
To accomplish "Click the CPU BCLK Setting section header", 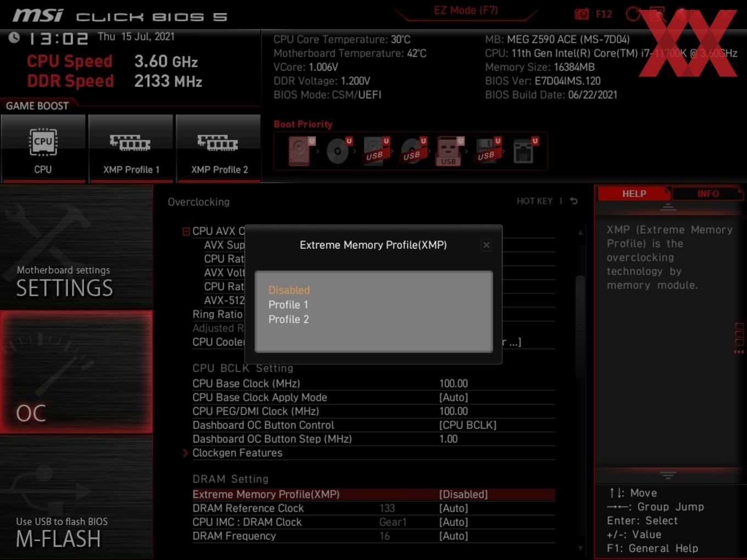I will pyautogui.click(x=243, y=368).
